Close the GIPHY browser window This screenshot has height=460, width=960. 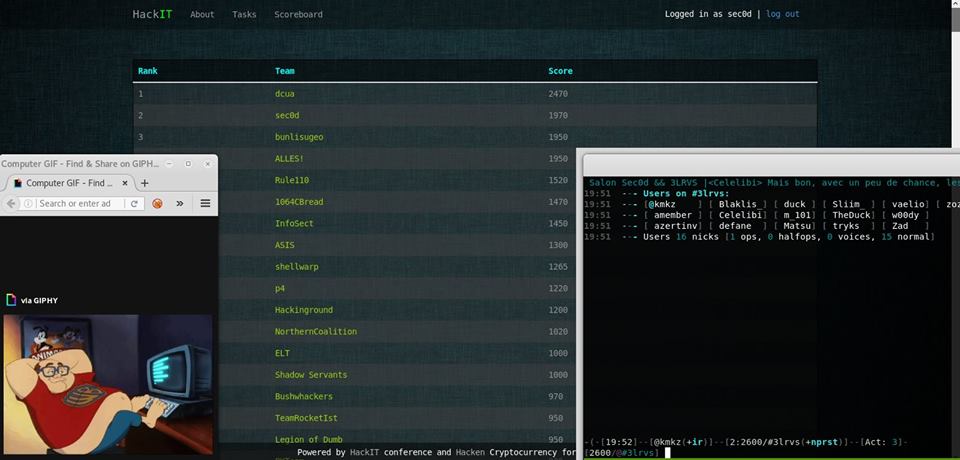pyautogui.click(x=208, y=164)
